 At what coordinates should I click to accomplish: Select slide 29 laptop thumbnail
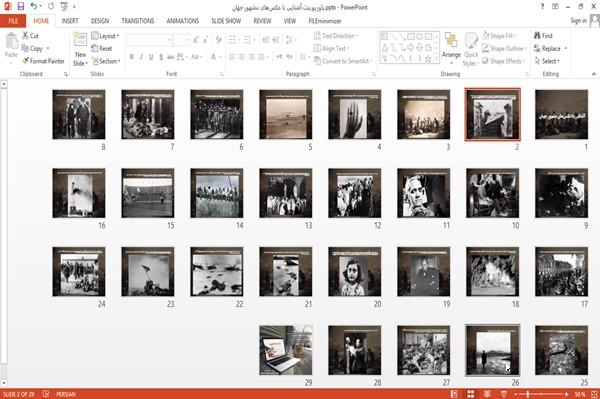[285, 350]
